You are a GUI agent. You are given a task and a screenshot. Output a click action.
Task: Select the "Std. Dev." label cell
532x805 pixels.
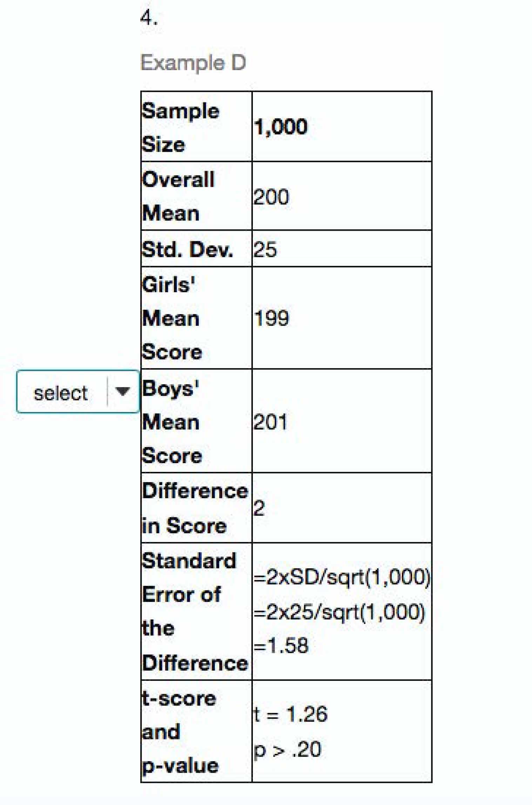point(196,250)
